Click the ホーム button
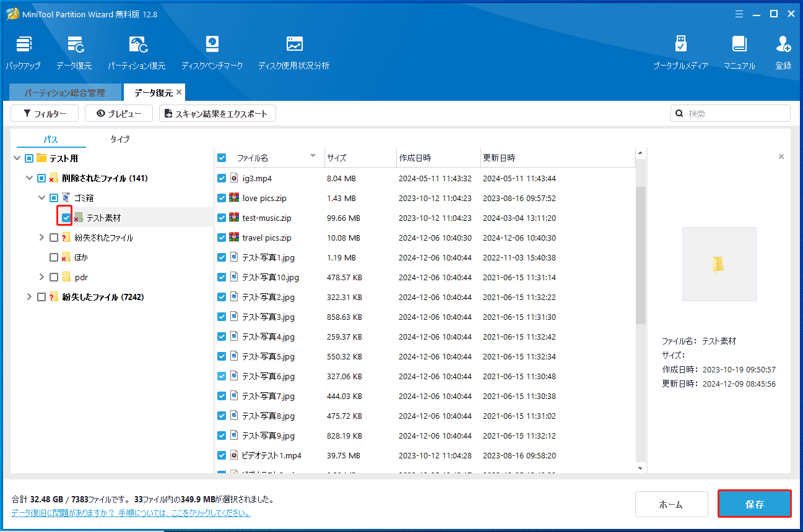Screen dimensions: 803x532 coord(671,504)
